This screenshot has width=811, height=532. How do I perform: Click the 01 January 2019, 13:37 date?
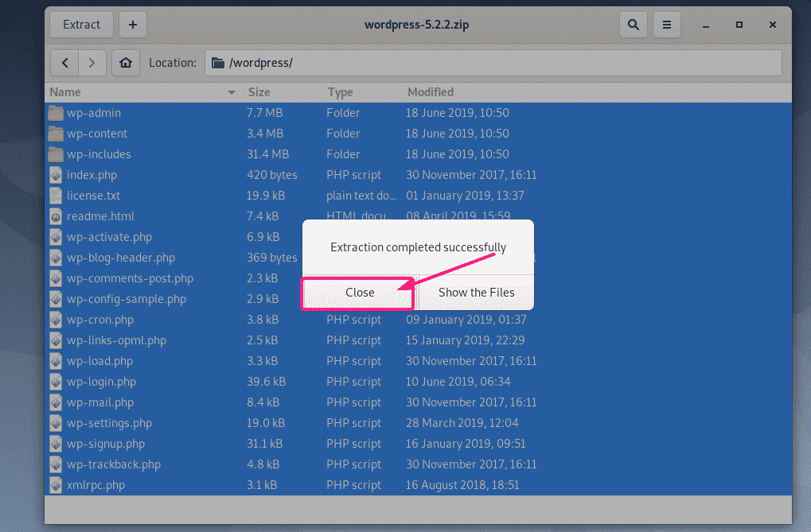(x=465, y=196)
